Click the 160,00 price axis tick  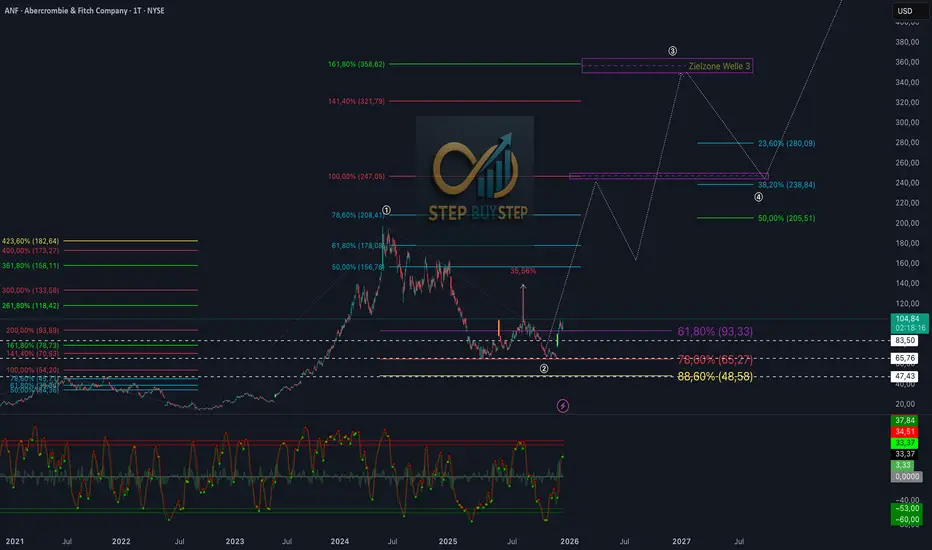coord(907,263)
